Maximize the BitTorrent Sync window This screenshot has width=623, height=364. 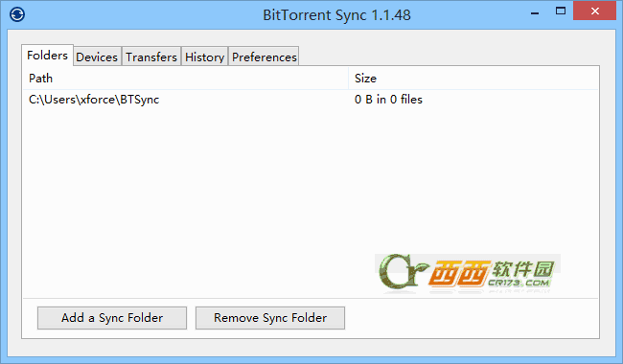click(561, 11)
